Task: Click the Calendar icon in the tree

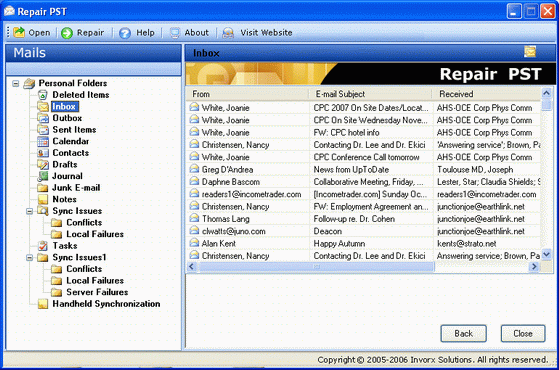Action: [43, 142]
